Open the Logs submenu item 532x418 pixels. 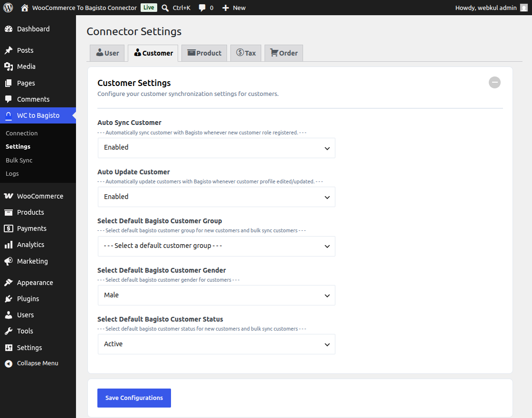coord(12,174)
